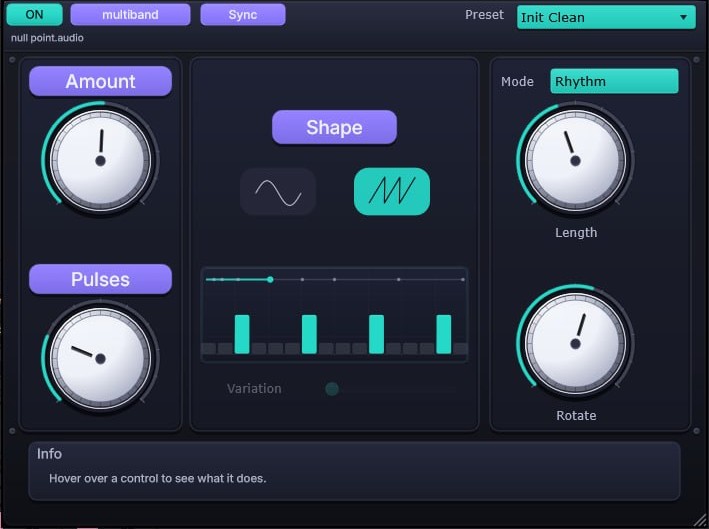
Task: Click the Amount knob
Action: 100,161
